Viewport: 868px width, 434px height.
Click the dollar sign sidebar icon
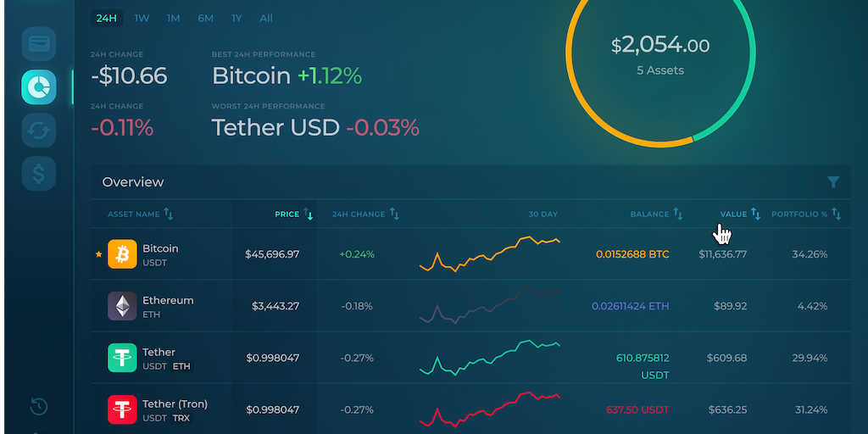(x=39, y=173)
